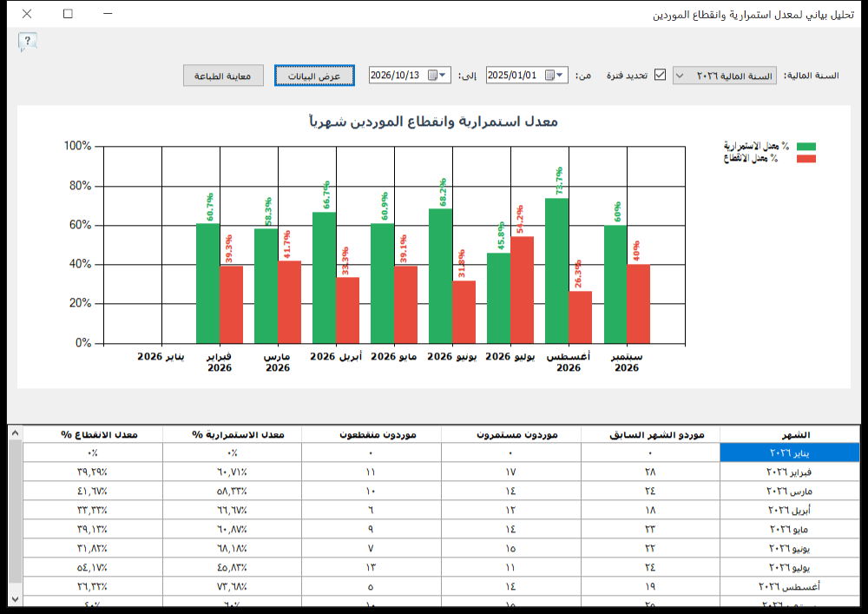868x614 pixels.
Task: Select the مايو ٢٠٢٦ month cell
Action: [789, 529]
